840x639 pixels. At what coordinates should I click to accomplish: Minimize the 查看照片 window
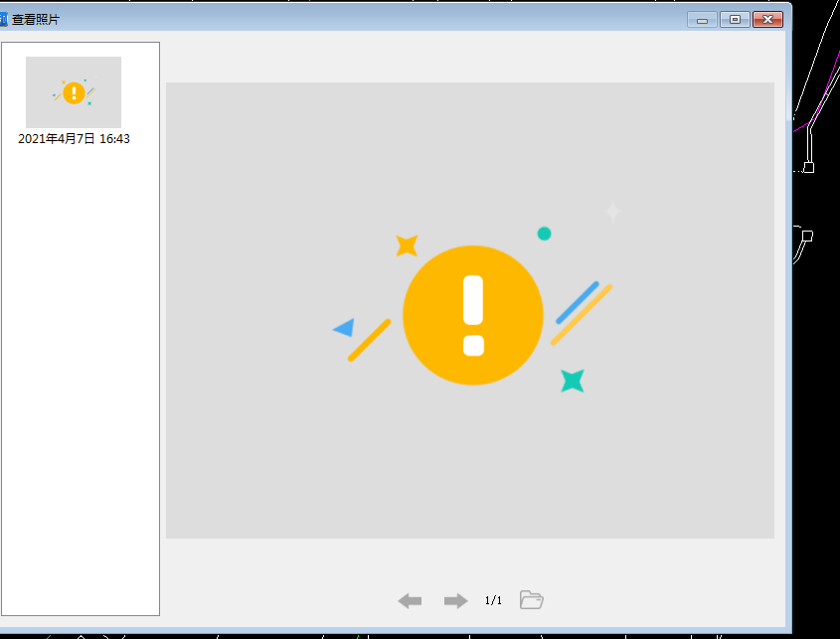[x=702, y=20]
